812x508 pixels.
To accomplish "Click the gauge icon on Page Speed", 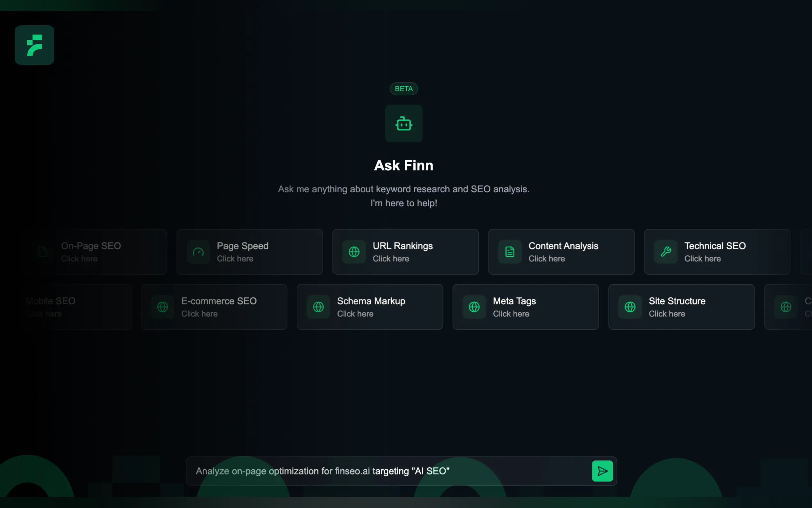I will click(x=198, y=252).
